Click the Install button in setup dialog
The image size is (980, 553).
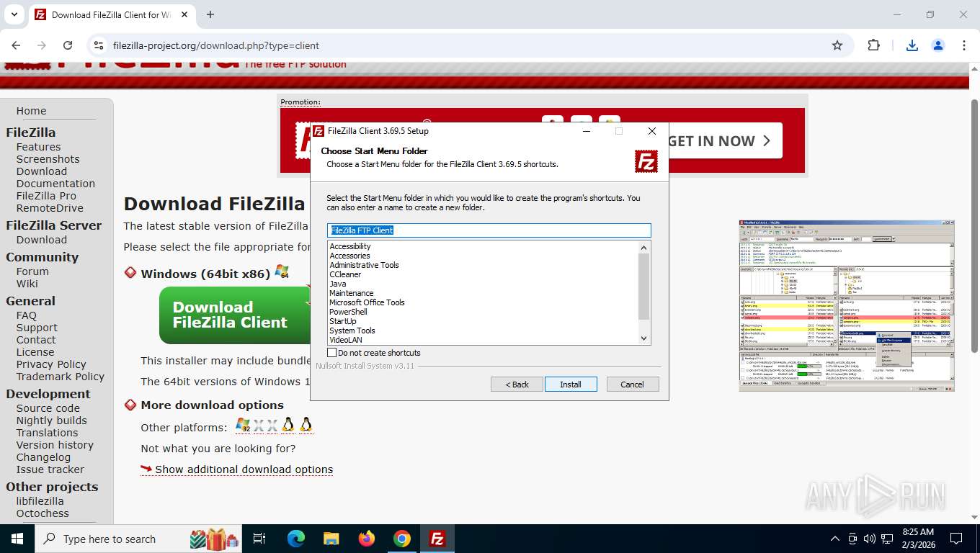[571, 385]
